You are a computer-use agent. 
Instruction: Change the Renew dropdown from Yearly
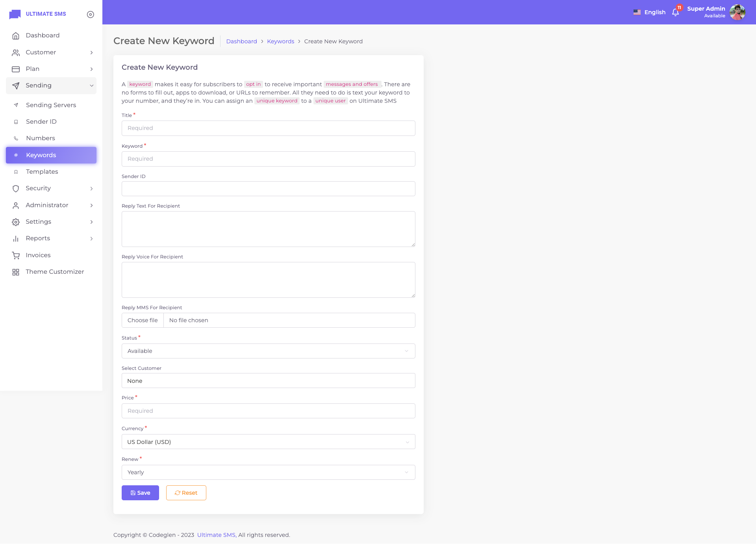click(268, 472)
